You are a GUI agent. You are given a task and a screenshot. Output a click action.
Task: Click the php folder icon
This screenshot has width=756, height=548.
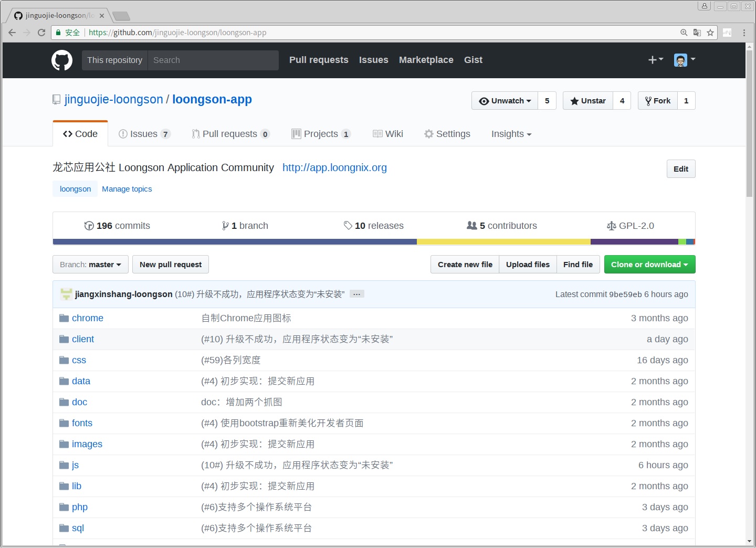tap(64, 507)
